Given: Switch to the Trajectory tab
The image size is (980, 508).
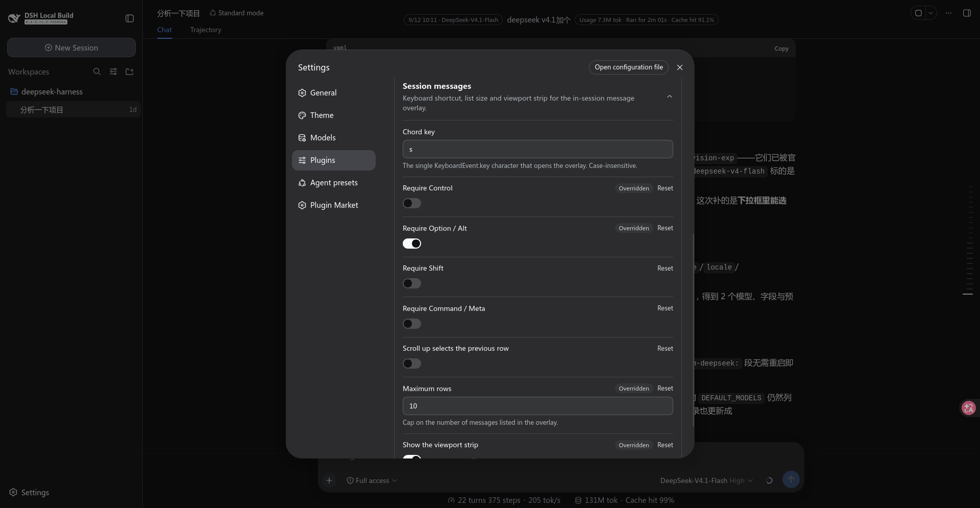Looking at the screenshot, I should tap(206, 30).
